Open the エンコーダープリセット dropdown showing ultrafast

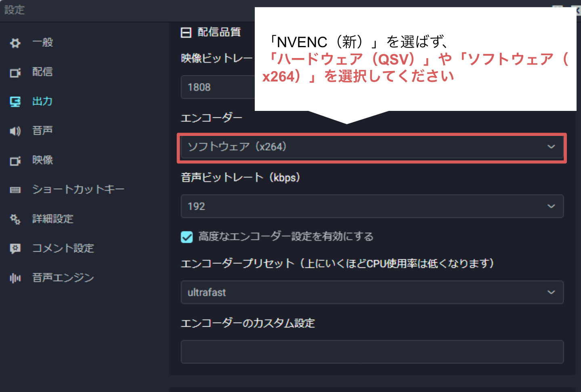tap(372, 292)
